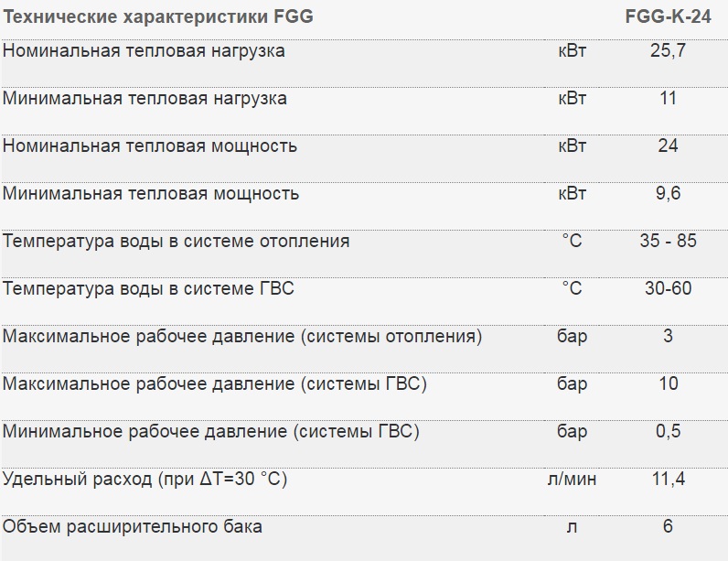This screenshot has height=561, width=728.
Task: Select the 30-60 temperature range value
Action: click(668, 289)
